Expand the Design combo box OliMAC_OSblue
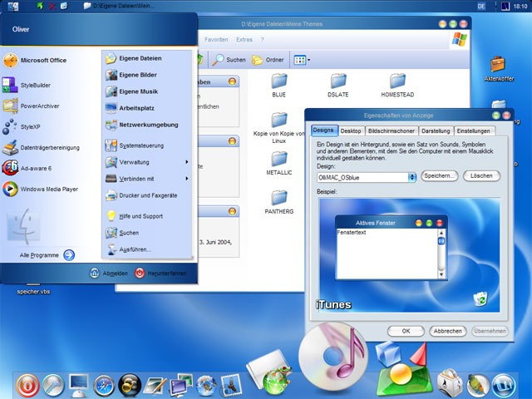This screenshot has width=532, height=399. pos(412,176)
